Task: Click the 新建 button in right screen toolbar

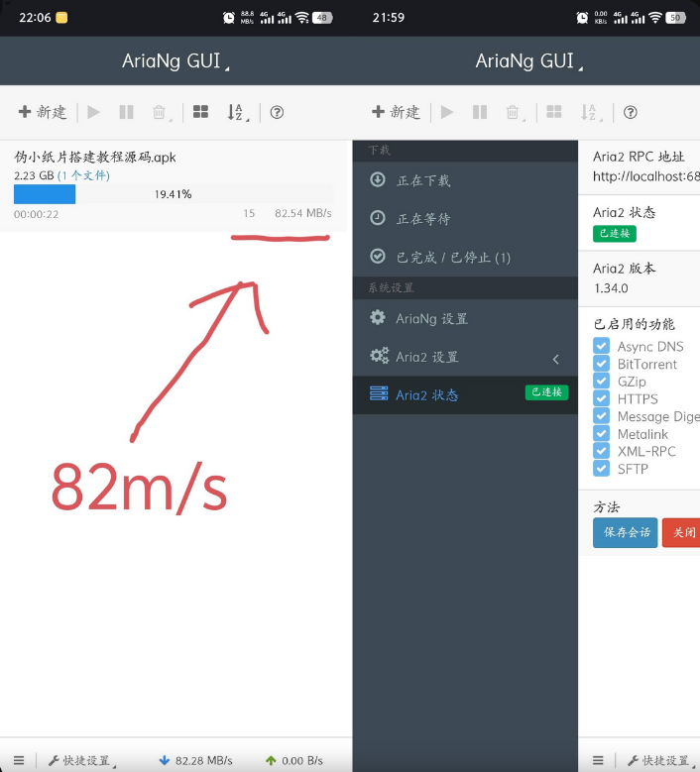Action: coord(396,112)
